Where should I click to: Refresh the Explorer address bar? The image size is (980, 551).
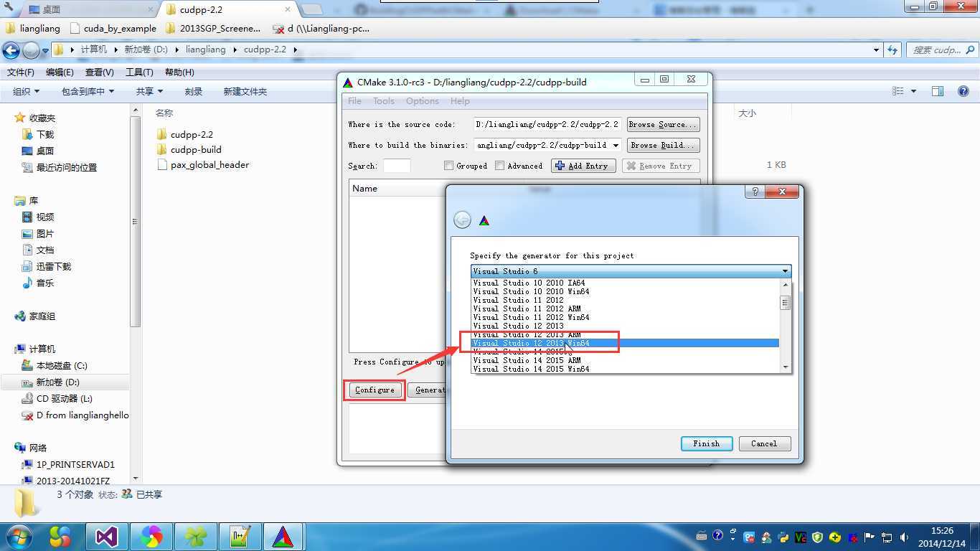point(892,50)
